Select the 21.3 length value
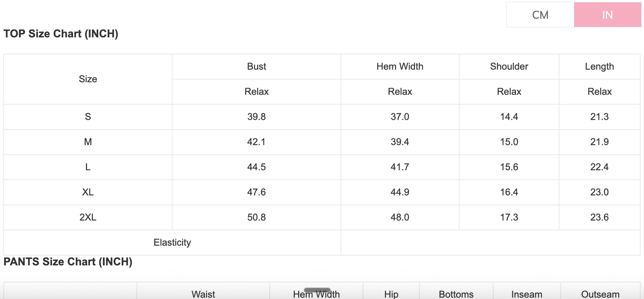644x299 pixels. point(599,117)
